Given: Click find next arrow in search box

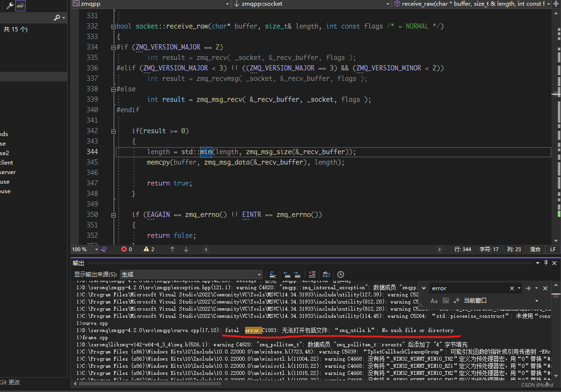Looking at the screenshot, I should tap(529, 288).
